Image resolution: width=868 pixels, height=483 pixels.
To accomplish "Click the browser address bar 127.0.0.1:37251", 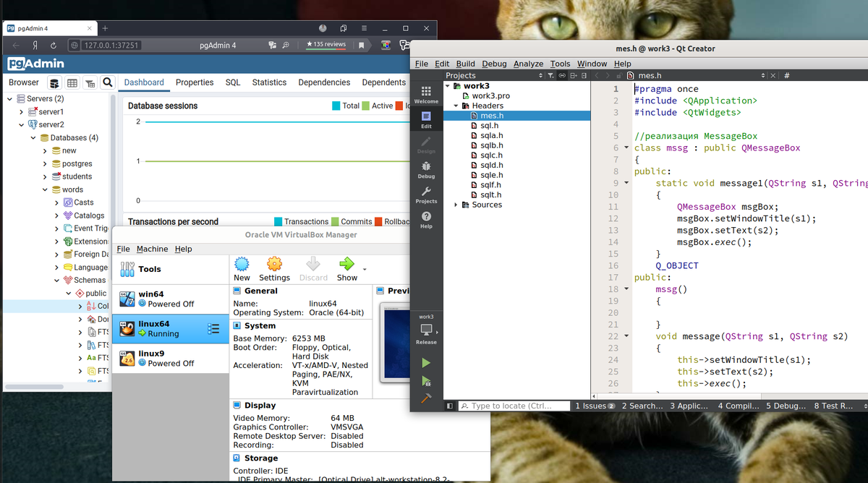I will point(111,45).
